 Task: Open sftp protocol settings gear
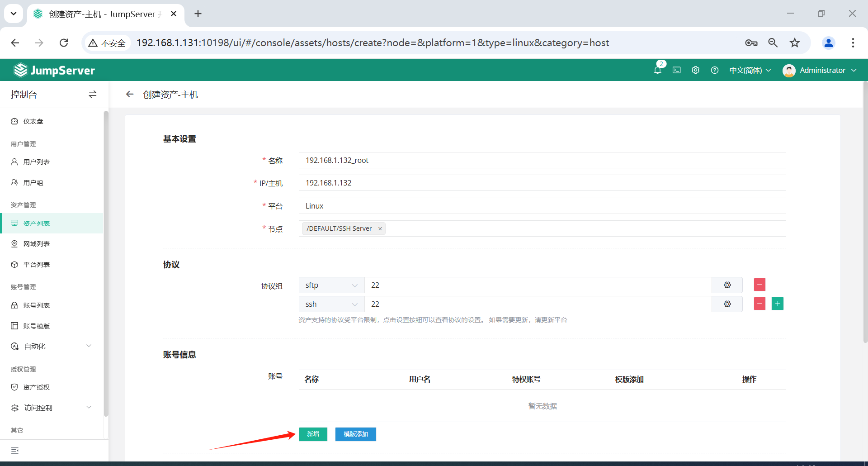point(727,285)
